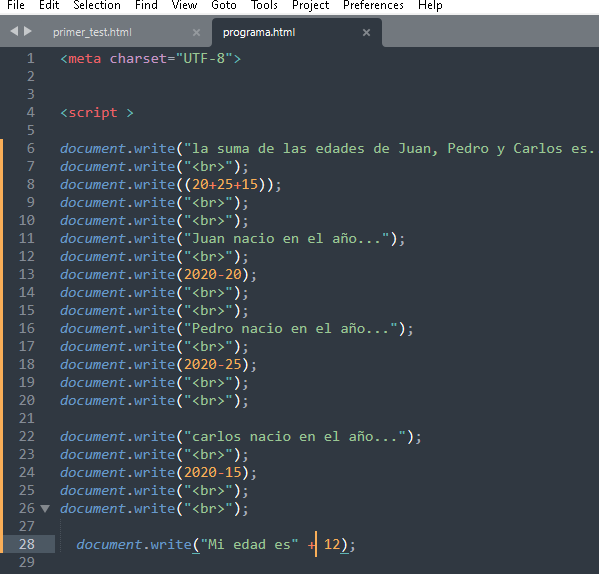The width and height of the screenshot is (599, 574).
Task: Click the (20+25+15) expression on line 8
Action: (x=225, y=184)
